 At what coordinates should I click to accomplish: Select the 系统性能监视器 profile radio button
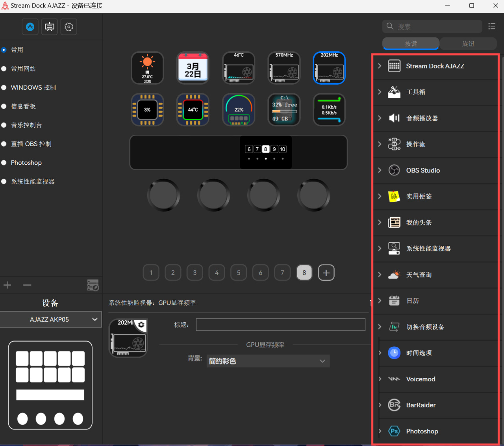[x=4, y=182]
